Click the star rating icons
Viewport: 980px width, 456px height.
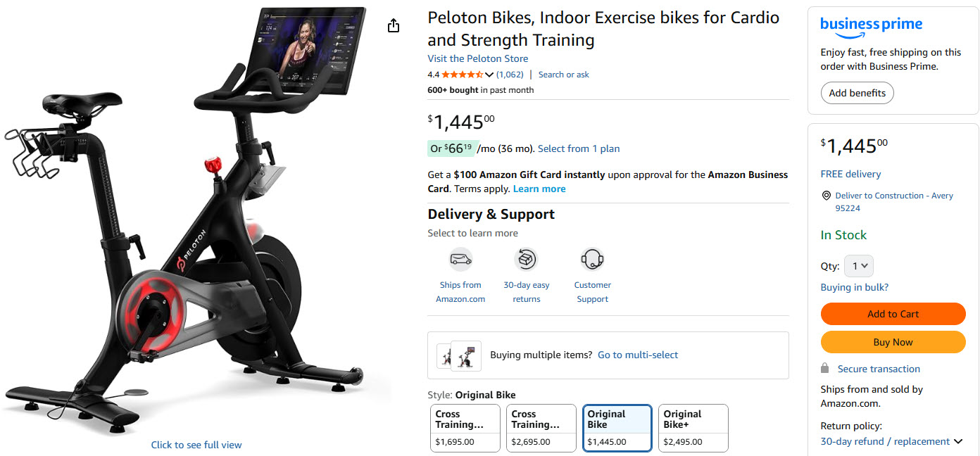coord(463,75)
